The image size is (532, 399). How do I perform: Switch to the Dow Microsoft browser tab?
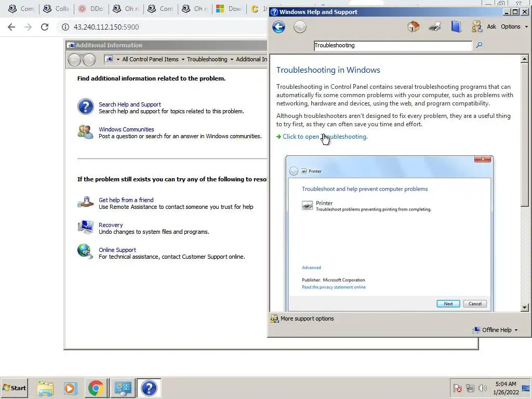pos(229,9)
